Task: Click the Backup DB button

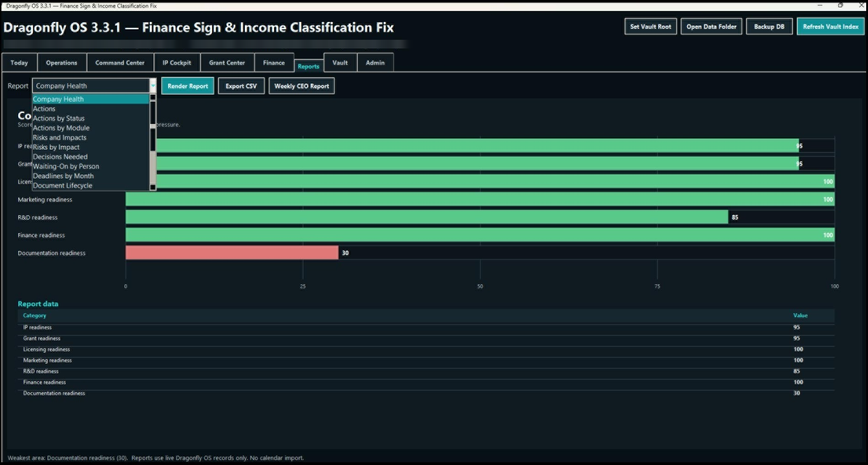Action: [x=769, y=27]
